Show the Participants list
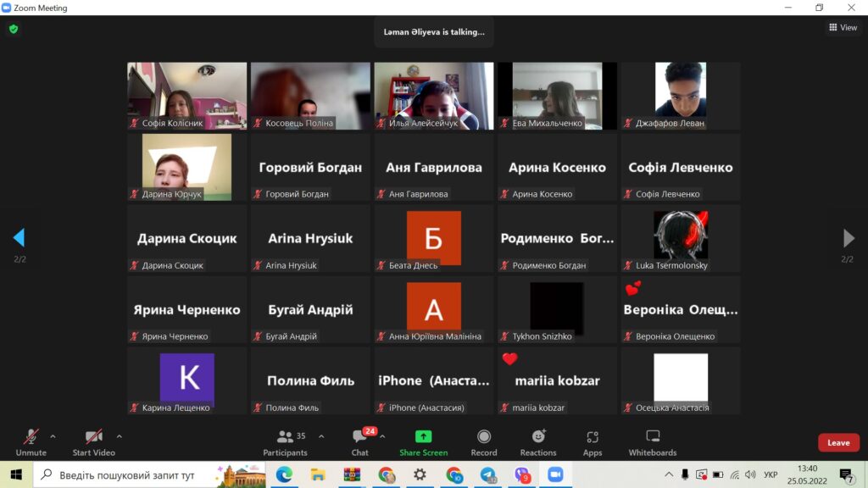The height and width of the screenshot is (488, 868). tap(286, 441)
